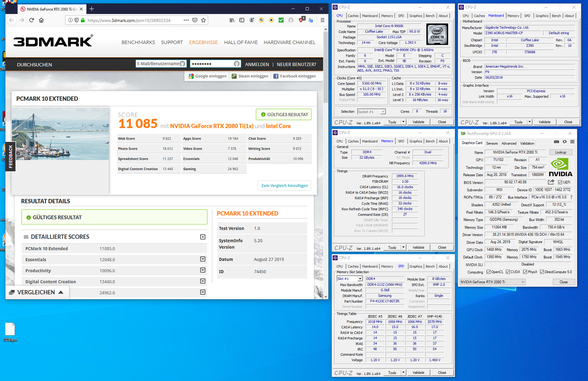Open the browser home page icon
The width and height of the screenshot is (588, 381).
41,20
